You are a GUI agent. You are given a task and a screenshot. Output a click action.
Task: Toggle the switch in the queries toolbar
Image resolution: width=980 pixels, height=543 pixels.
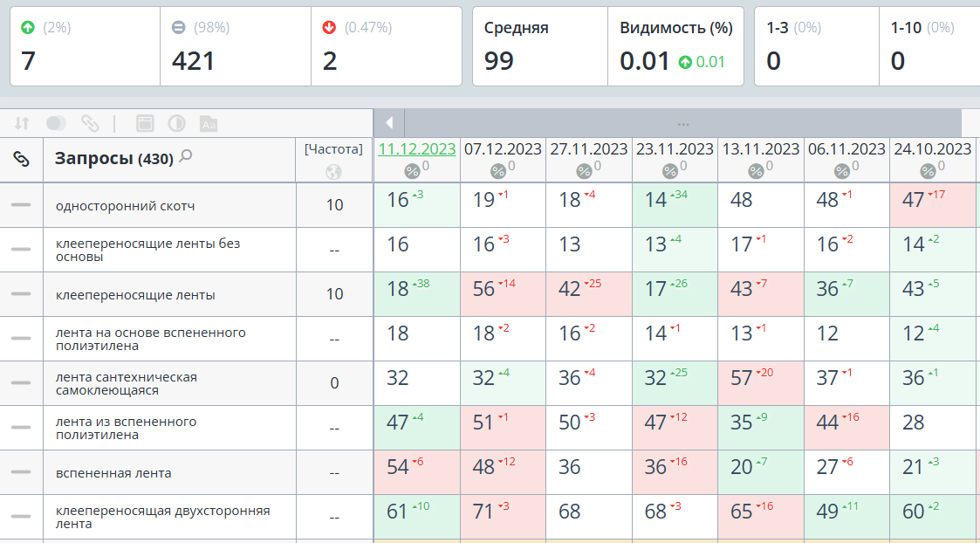pos(56,123)
